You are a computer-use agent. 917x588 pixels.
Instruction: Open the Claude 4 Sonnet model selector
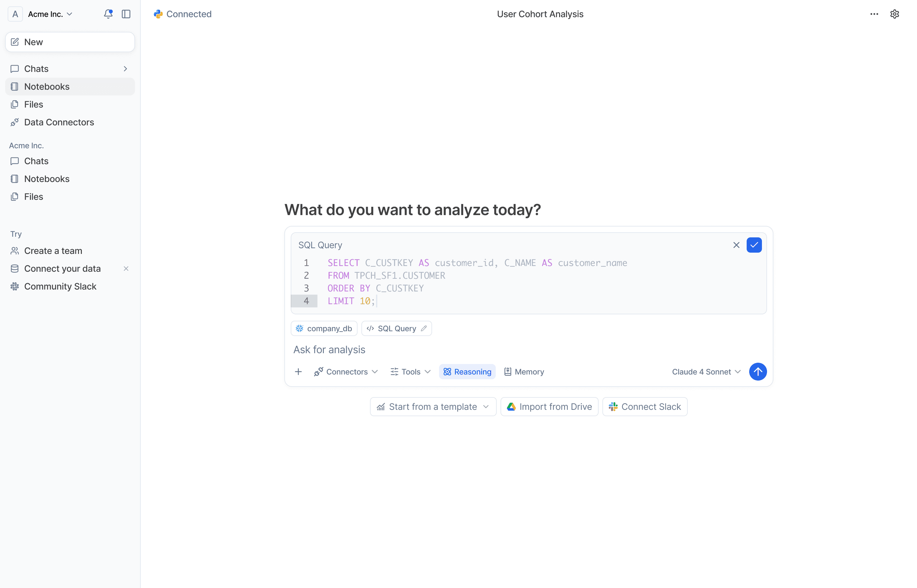[x=705, y=372]
